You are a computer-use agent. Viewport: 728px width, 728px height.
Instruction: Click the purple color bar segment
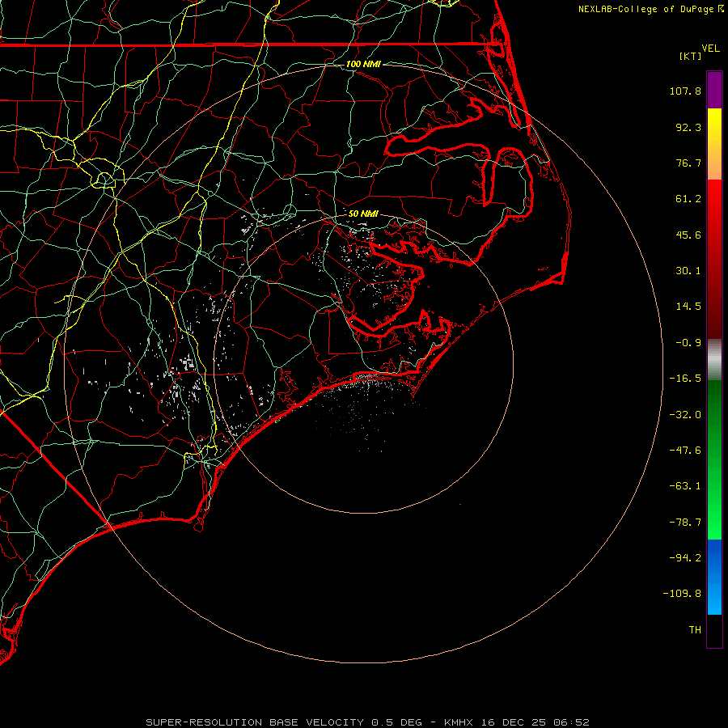pyautogui.click(x=714, y=90)
